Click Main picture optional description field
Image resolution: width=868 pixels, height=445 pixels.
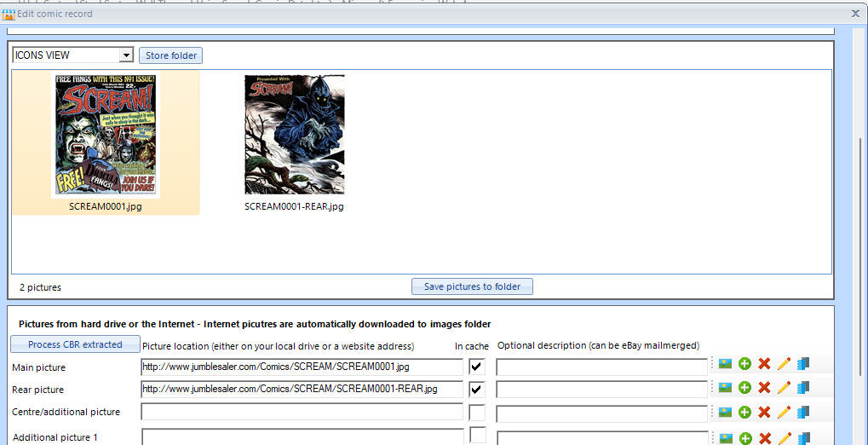pos(601,367)
